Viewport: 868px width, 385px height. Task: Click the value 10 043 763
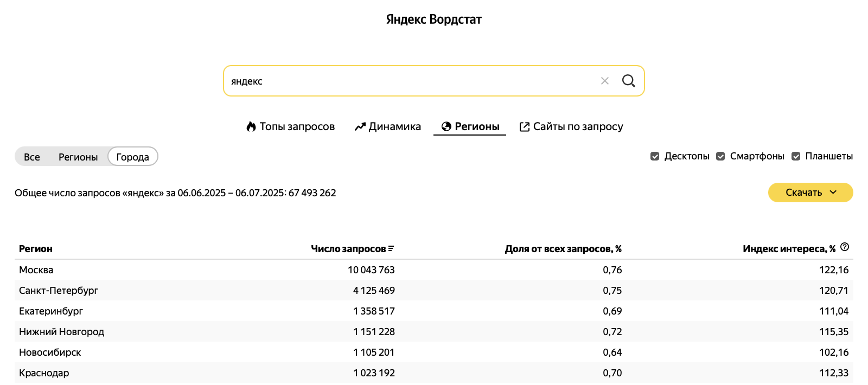click(x=371, y=270)
